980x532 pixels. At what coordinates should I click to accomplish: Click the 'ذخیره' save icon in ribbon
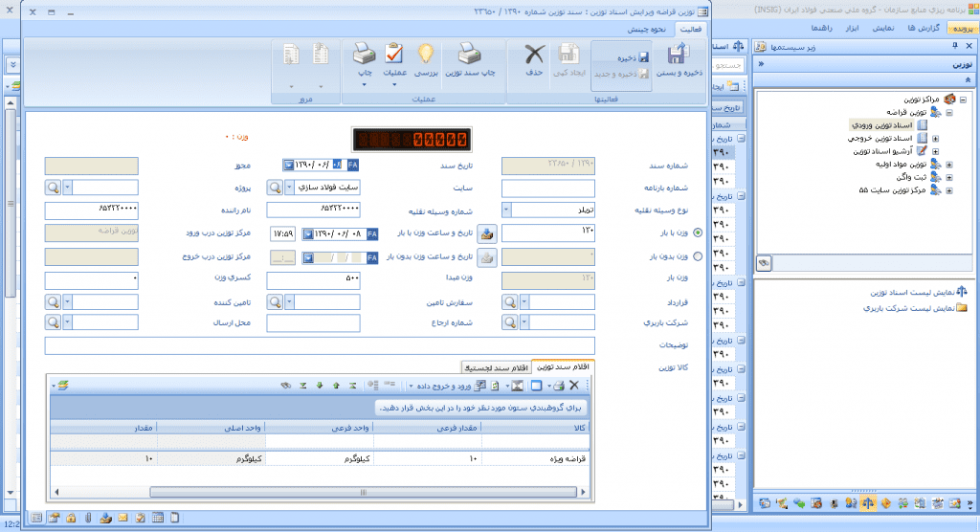tap(630, 57)
